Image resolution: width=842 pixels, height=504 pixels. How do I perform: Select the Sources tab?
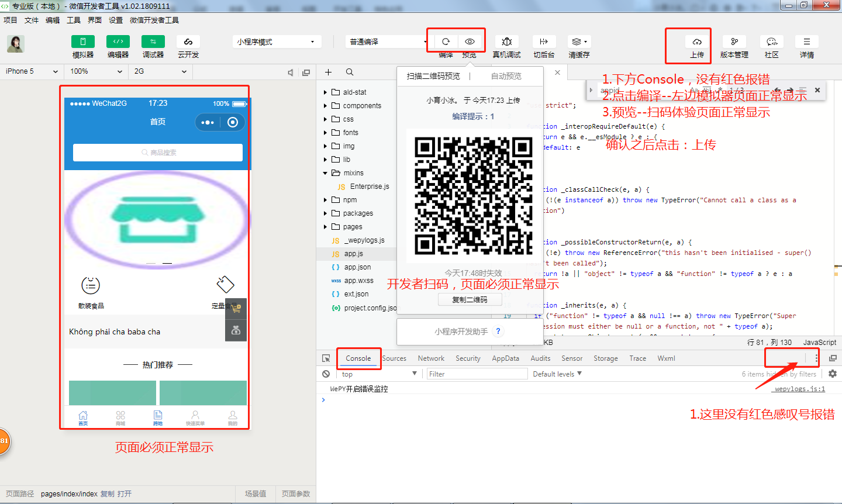[x=394, y=358]
